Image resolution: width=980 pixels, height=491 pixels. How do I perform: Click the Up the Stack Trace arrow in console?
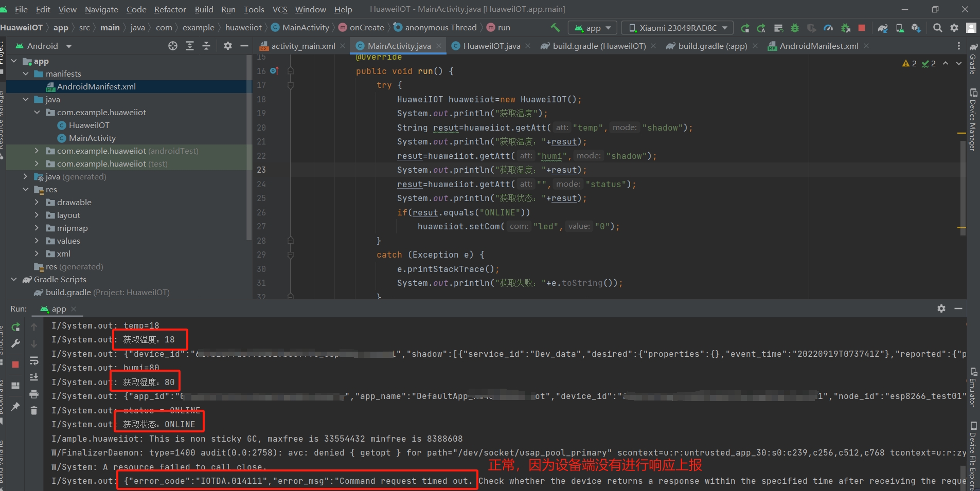(x=34, y=326)
